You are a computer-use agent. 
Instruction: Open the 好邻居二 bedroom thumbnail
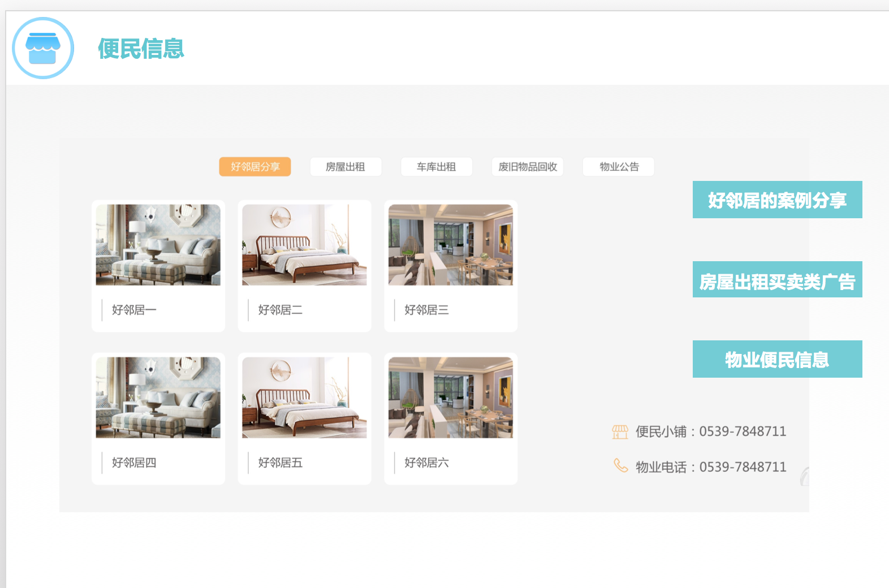coord(304,245)
